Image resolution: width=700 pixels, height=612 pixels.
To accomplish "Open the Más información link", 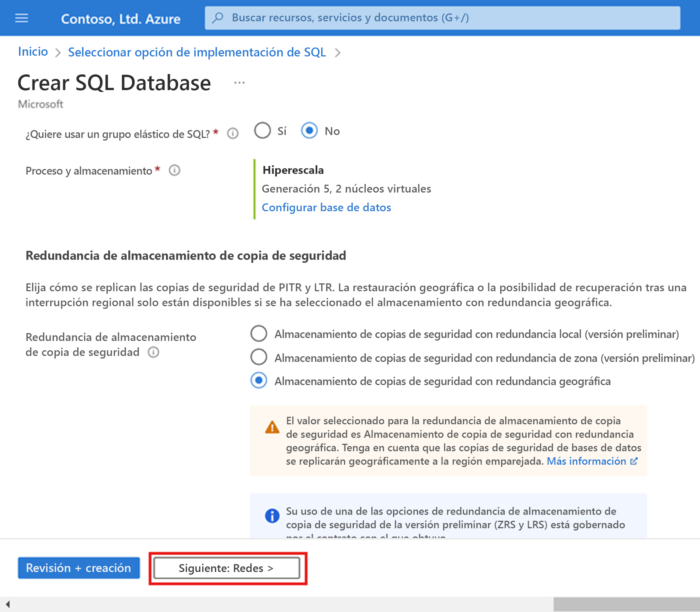I will (x=586, y=461).
